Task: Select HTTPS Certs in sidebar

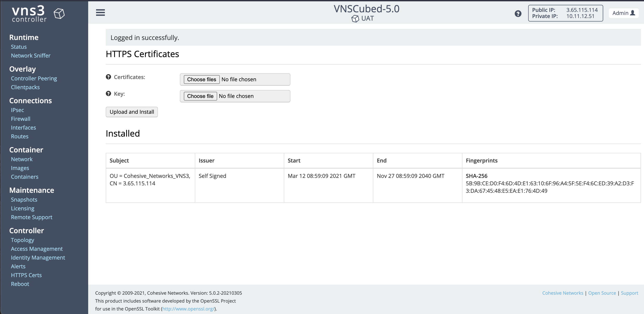Action: click(26, 275)
